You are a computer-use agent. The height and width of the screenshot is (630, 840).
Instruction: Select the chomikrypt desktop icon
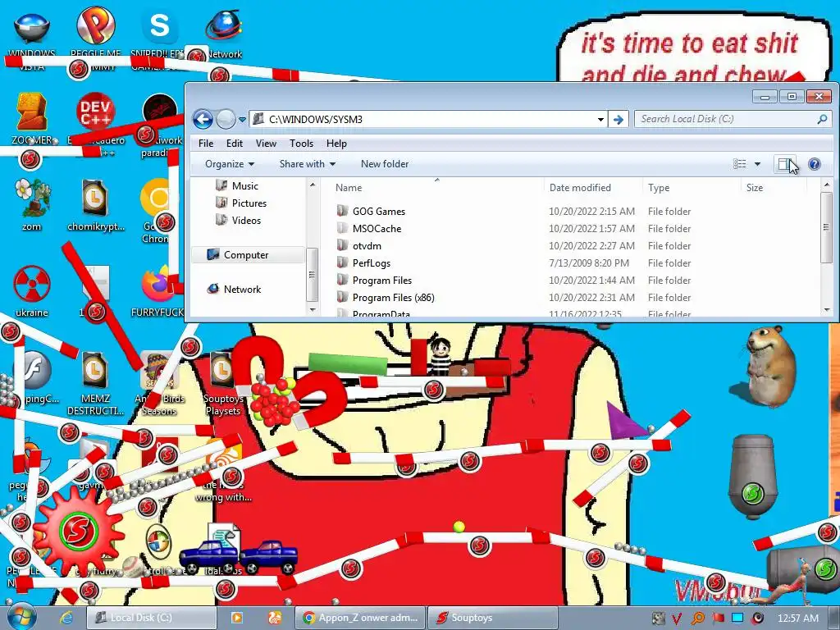pyautogui.click(x=95, y=204)
